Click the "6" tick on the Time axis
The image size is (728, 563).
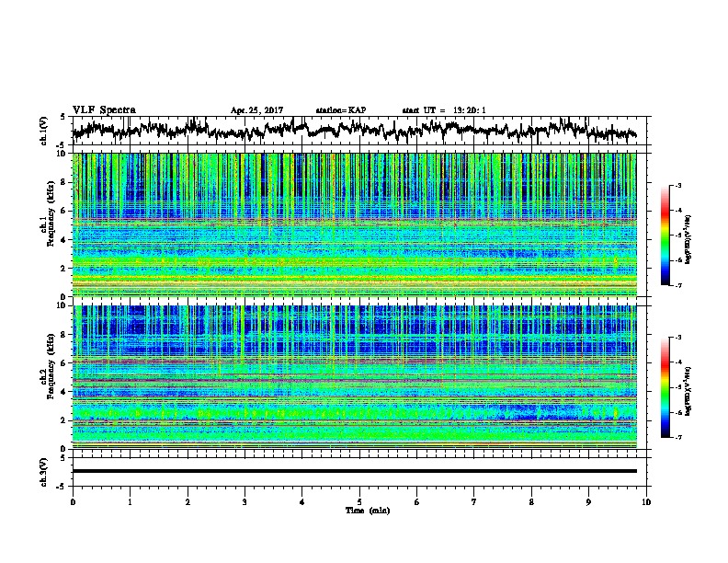click(417, 502)
